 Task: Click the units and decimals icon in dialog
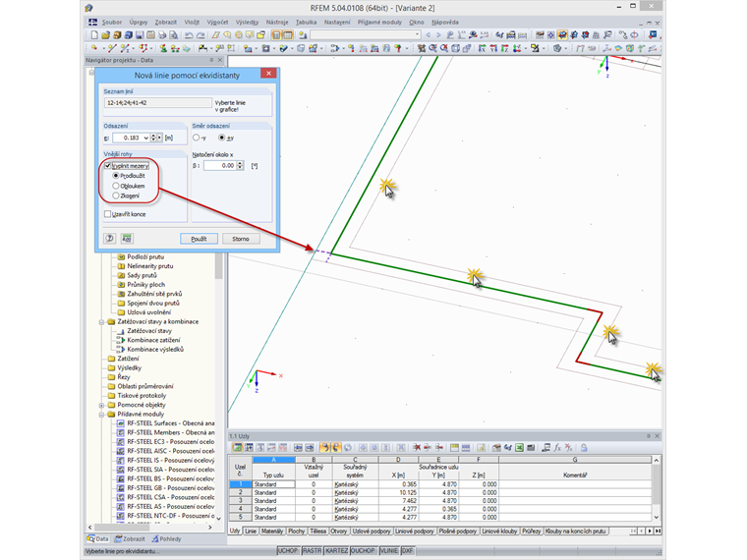point(127,239)
